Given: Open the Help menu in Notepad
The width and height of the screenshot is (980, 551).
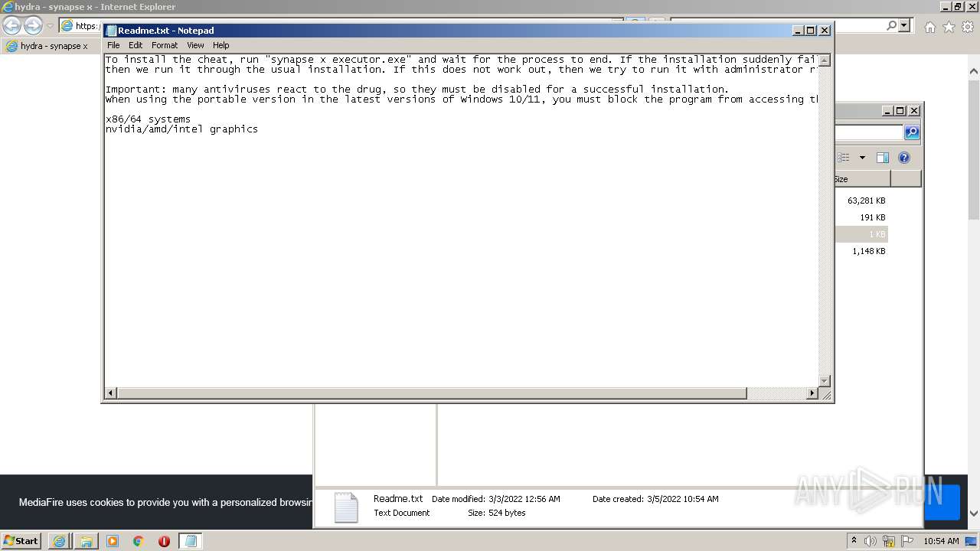Looking at the screenshot, I should pos(221,45).
